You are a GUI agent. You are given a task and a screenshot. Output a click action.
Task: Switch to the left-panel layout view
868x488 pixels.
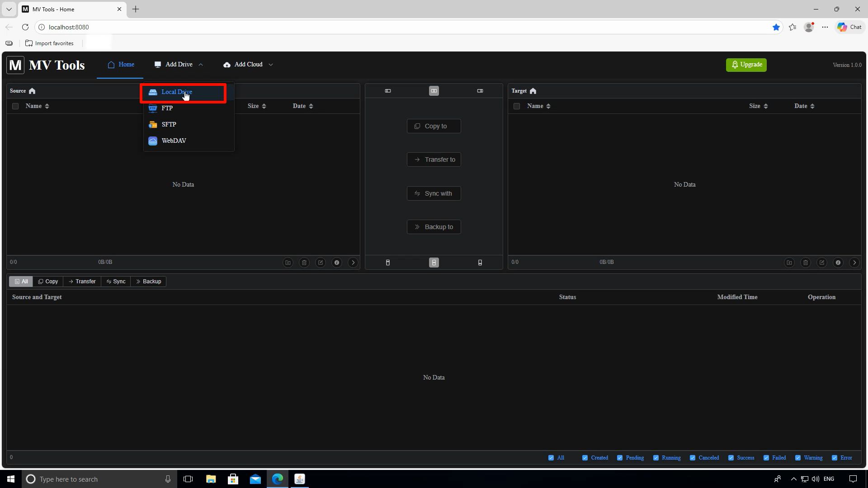click(x=388, y=91)
